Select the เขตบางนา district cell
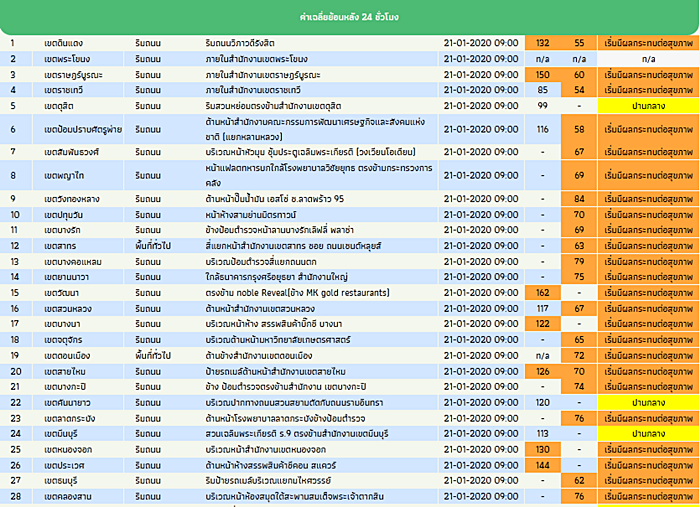The width and height of the screenshot is (700, 507). (62, 324)
